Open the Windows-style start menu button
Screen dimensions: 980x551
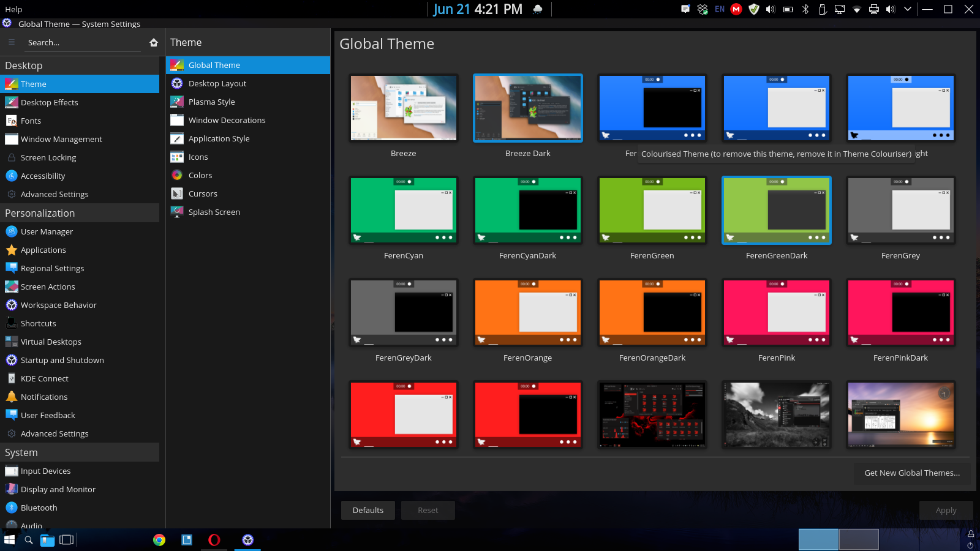coord(9,540)
